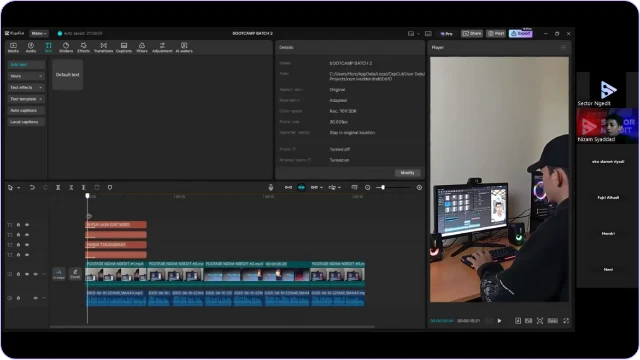Open the Filters tab

(x=142, y=47)
